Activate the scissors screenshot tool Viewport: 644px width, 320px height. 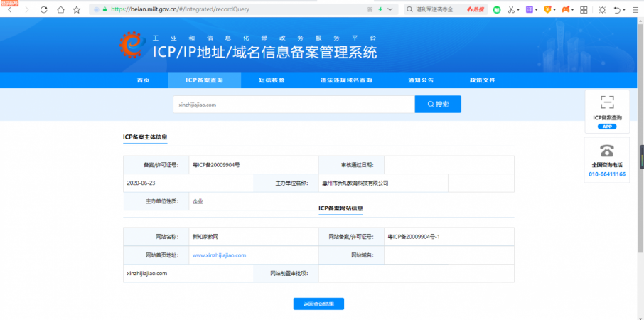[x=511, y=9]
